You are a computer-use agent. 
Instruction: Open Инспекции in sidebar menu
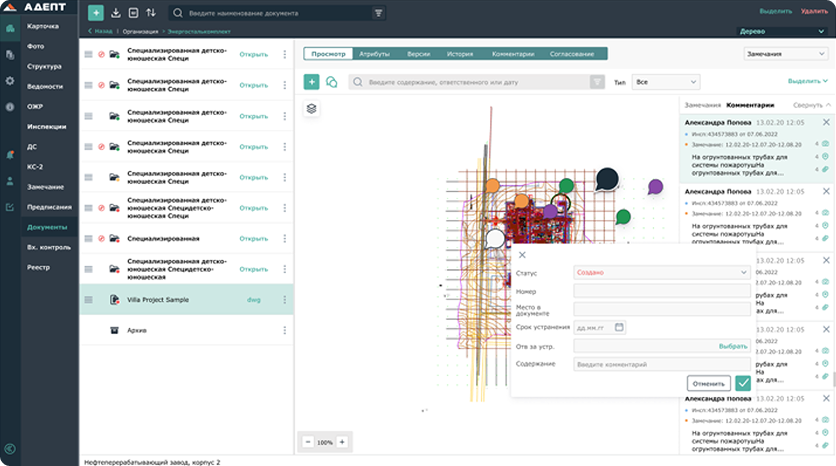tap(46, 126)
